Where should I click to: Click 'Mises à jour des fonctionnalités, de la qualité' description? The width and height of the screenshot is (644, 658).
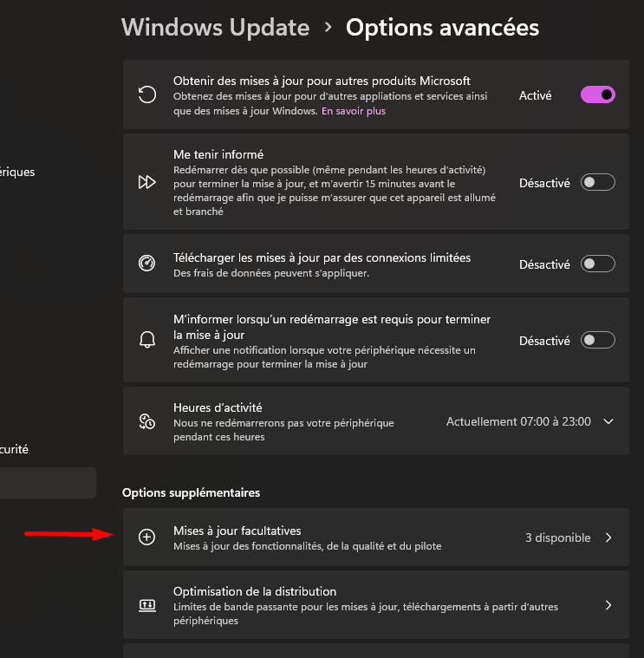(x=307, y=546)
